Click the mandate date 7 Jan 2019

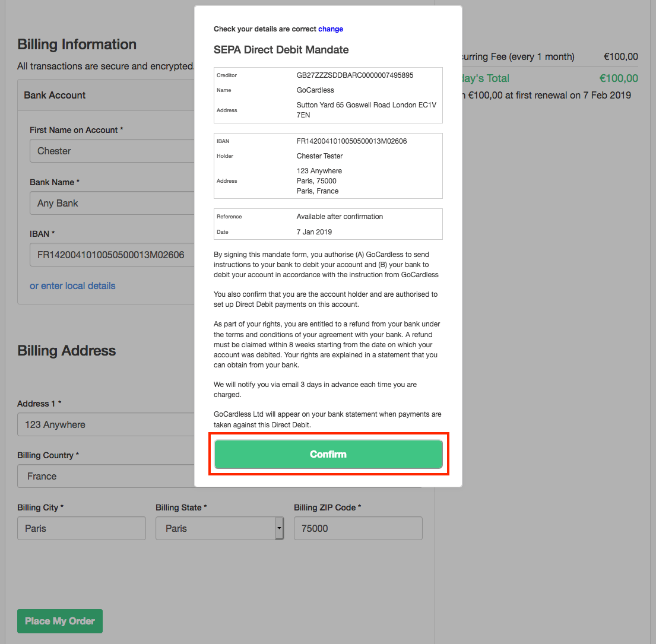(x=314, y=232)
